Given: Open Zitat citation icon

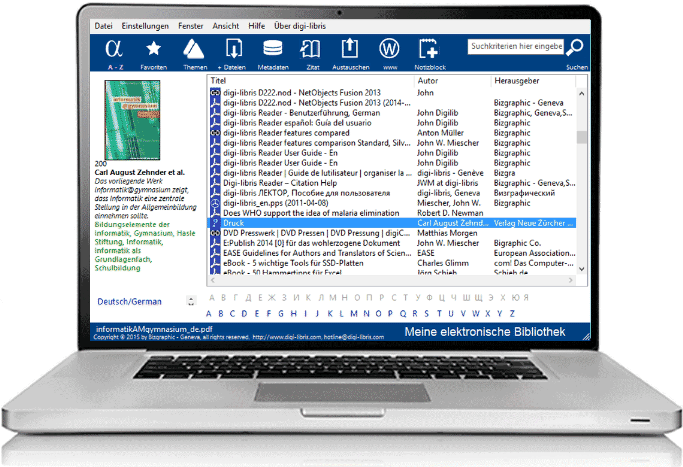Looking at the screenshot, I should 311,49.
